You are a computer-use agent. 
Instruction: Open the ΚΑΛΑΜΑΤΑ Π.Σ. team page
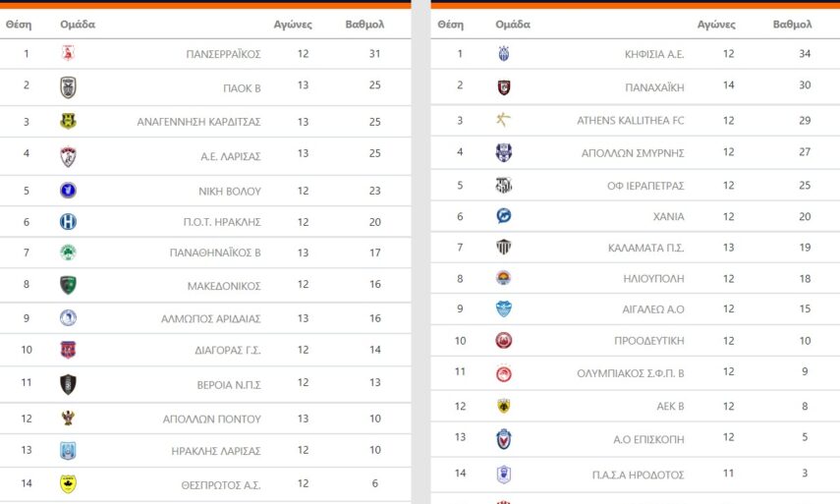647,247
